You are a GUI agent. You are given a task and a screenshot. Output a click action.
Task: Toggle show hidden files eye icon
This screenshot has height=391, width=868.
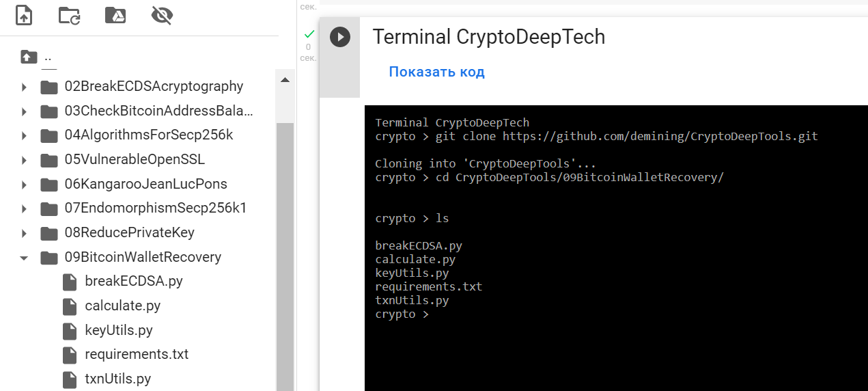162,16
